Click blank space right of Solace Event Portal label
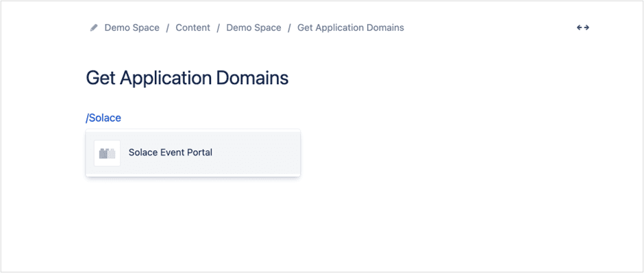This screenshot has width=644, height=273. pos(255,153)
